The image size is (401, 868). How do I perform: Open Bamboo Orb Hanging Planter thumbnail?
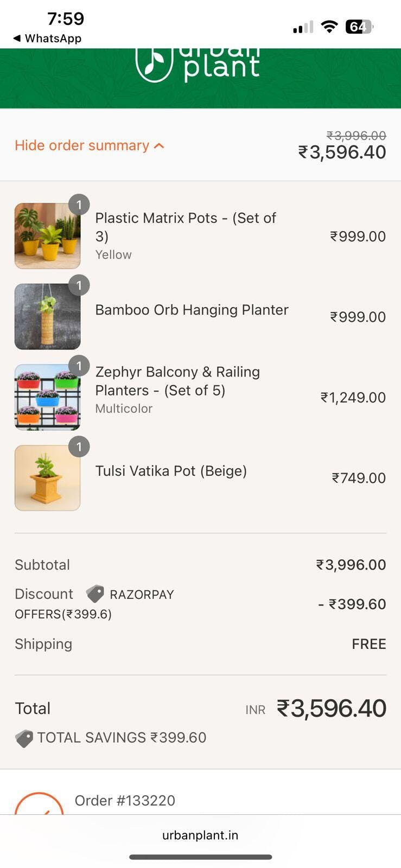click(48, 316)
